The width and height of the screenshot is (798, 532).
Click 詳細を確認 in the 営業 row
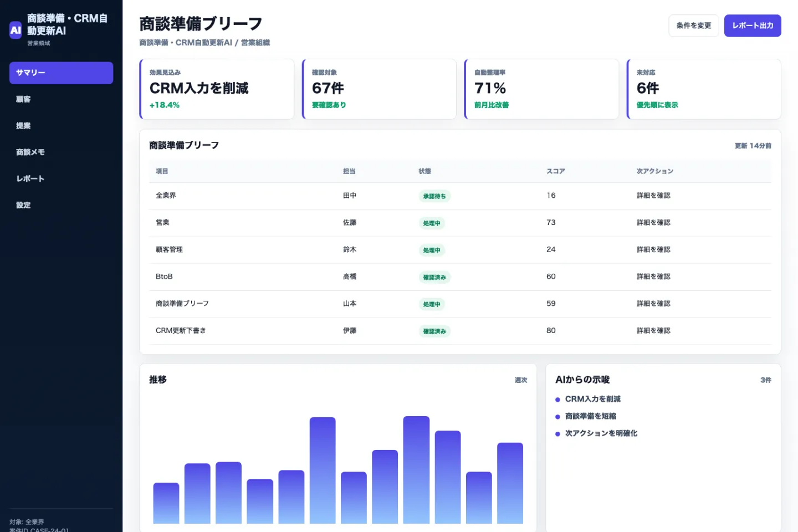click(x=653, y=223)
